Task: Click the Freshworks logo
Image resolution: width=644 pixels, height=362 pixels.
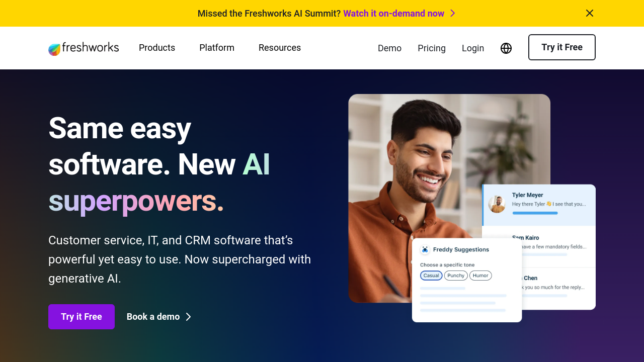Action: [84, 48]
